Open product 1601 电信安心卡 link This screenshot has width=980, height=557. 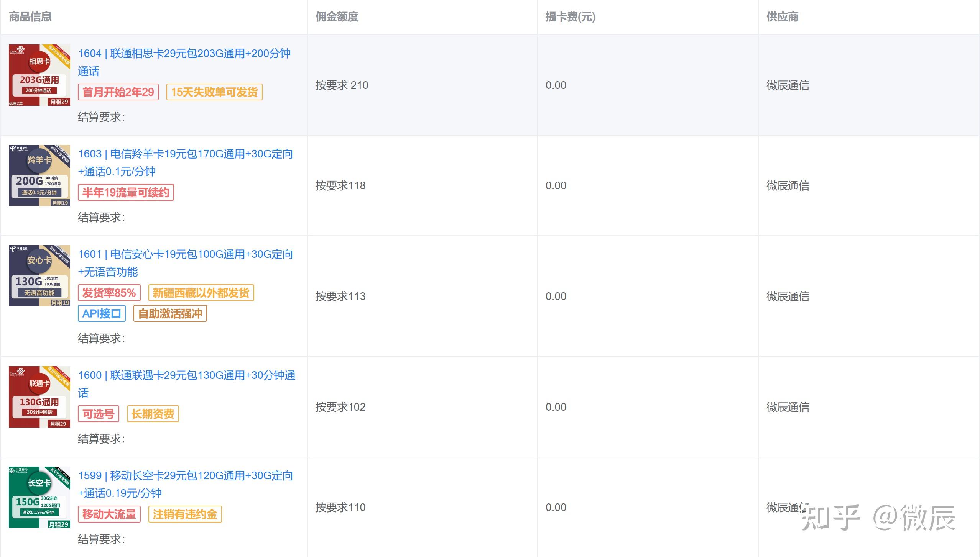tap(186, 263)
